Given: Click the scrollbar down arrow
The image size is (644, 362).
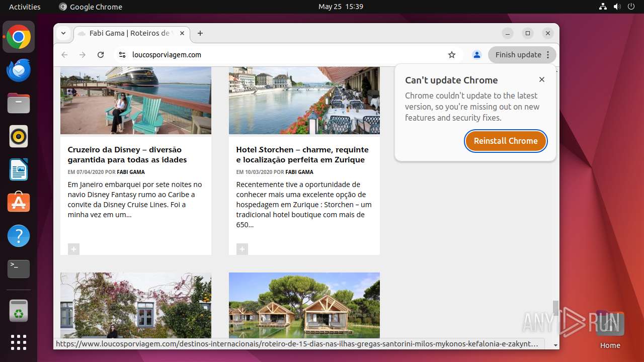Looking at the screenshot, I should (555, 345).
